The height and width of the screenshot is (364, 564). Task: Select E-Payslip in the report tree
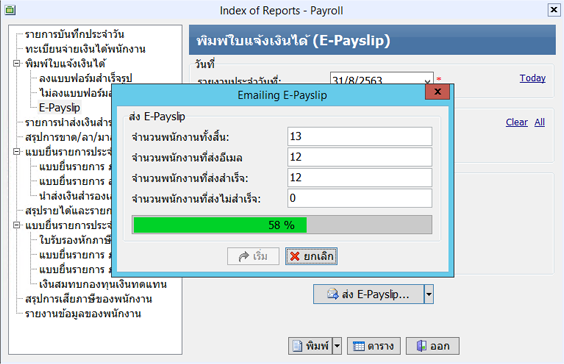(x=60, y=108)
